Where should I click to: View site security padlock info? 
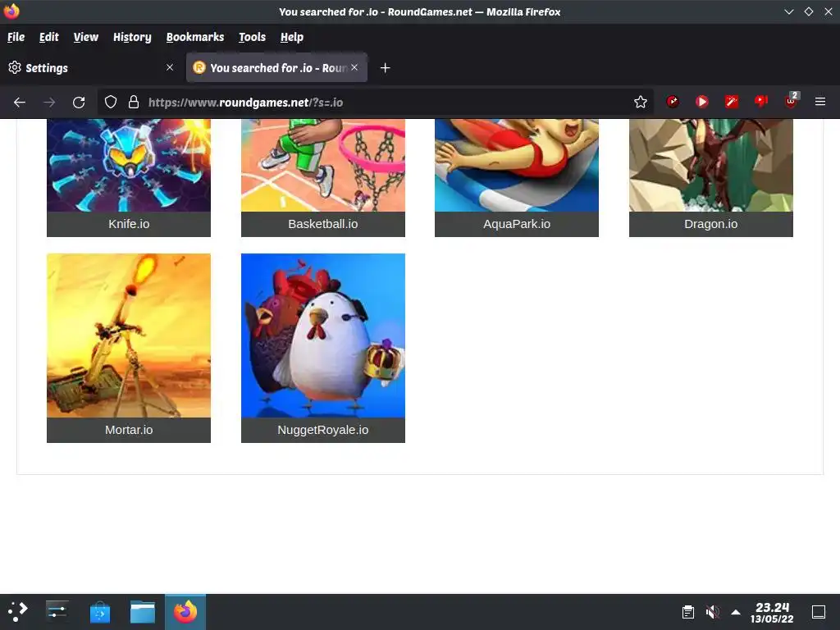[134, 102]
